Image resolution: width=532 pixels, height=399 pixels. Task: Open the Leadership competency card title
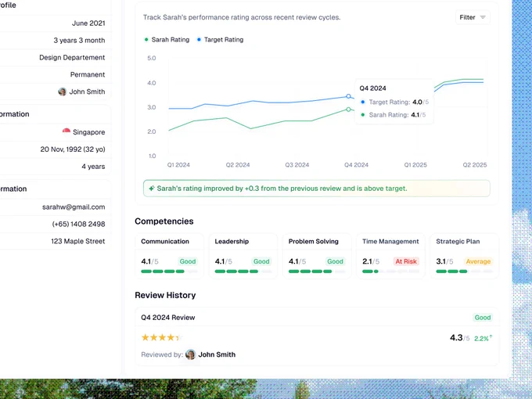[232, 242]
